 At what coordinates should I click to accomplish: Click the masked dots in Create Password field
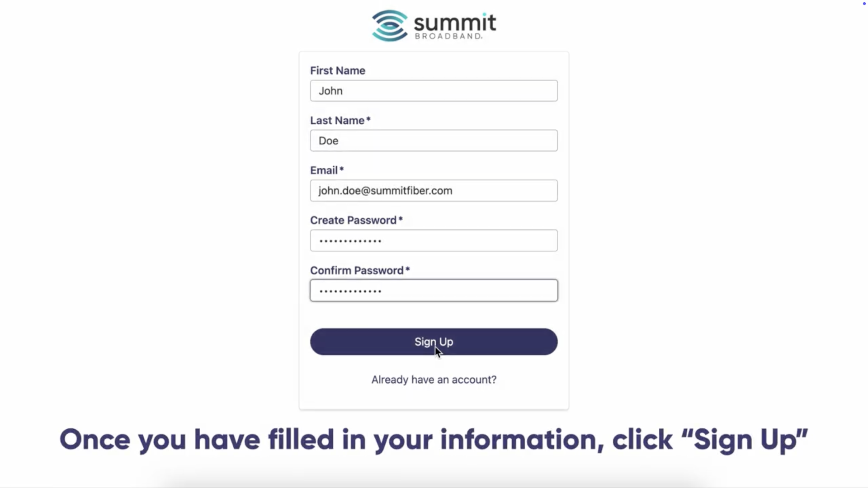point(350,241)
